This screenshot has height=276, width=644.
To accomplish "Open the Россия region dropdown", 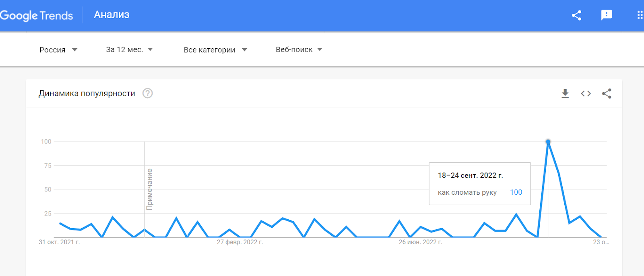I will click(x=58, y=50).
